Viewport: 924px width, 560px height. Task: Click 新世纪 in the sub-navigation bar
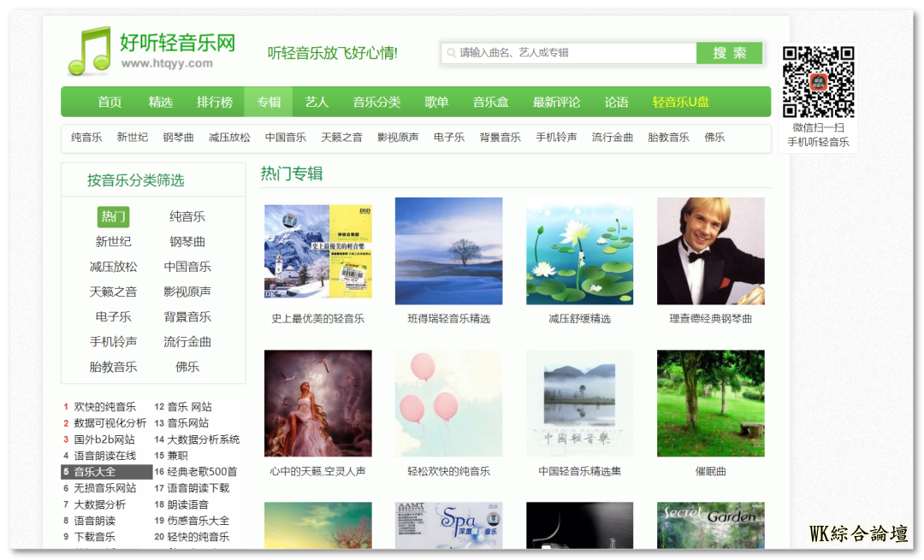(x=132, y=137)
